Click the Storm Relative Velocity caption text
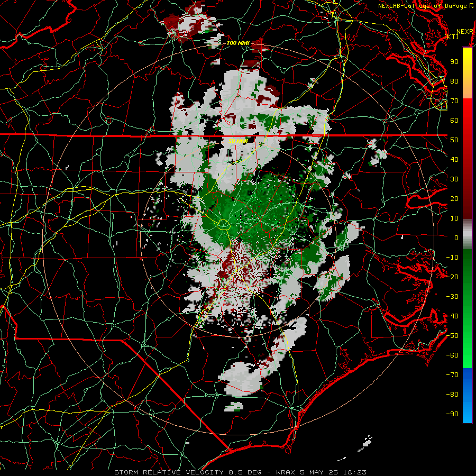 tap(240, 472)
